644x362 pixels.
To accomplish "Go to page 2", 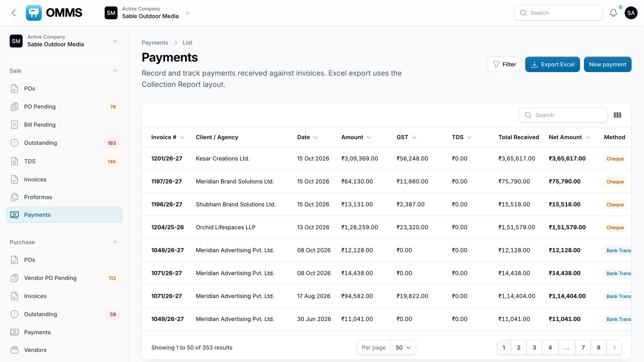I will point(519,348).
